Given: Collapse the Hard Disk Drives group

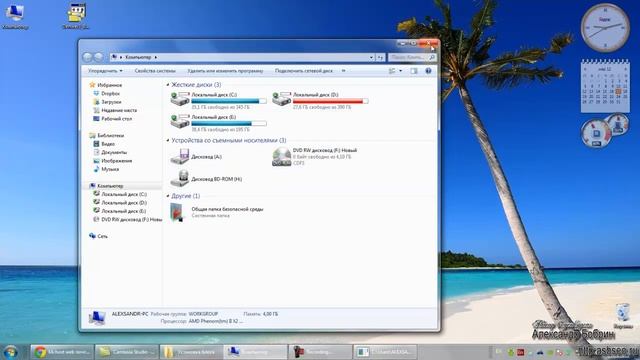Looking at the screenshot, I should tap(168, 85).
